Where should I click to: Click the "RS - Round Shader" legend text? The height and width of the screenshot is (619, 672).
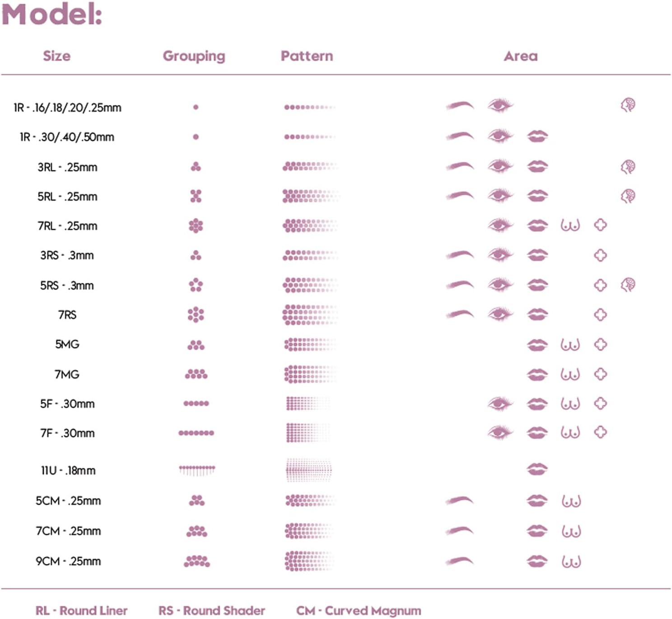click(211, 610)
